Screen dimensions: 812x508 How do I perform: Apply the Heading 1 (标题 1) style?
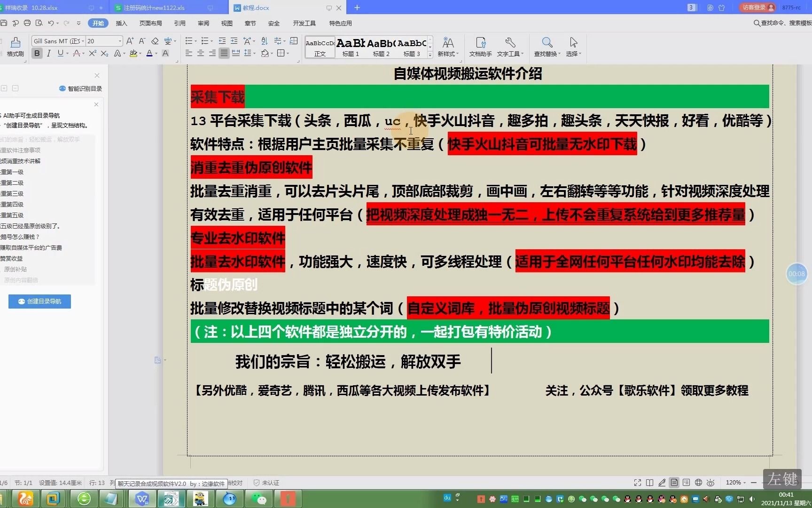351,47
